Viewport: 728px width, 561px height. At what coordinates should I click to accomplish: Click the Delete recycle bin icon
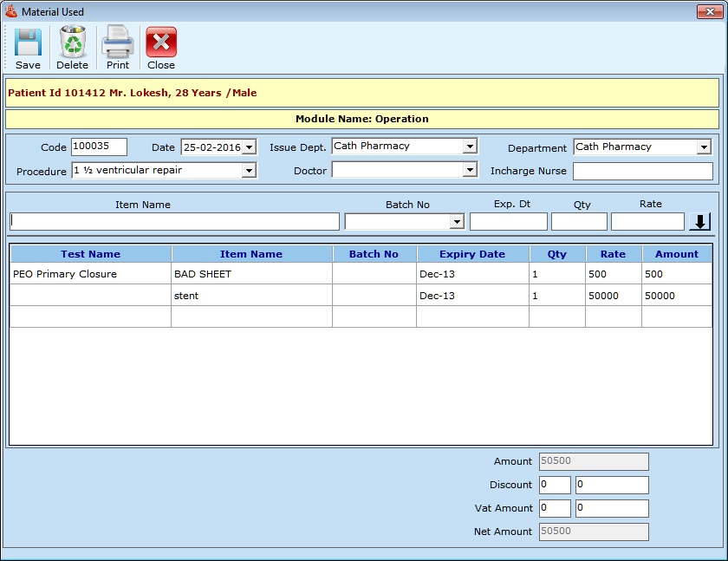(72, 42)
